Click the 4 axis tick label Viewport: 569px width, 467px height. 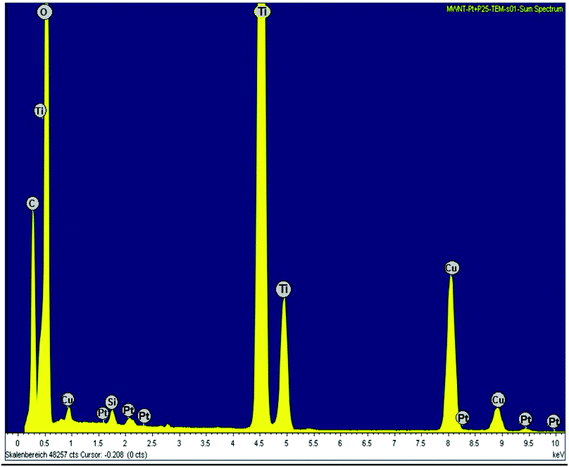tap(233, 443)
